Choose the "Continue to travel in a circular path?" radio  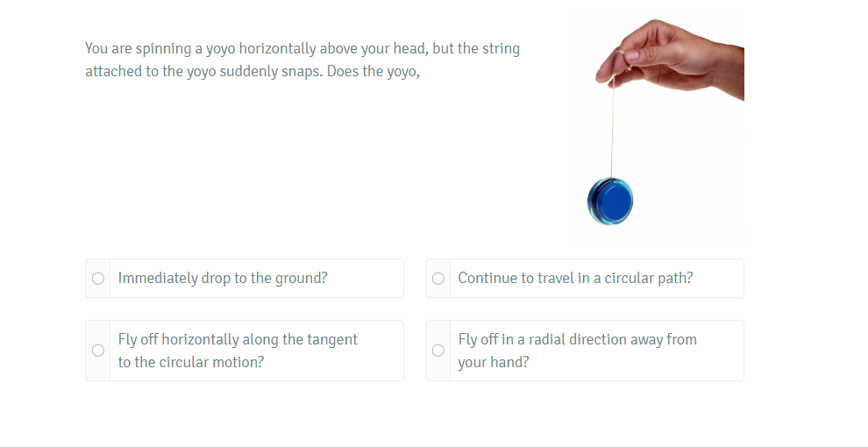click(x=438, y=279)
